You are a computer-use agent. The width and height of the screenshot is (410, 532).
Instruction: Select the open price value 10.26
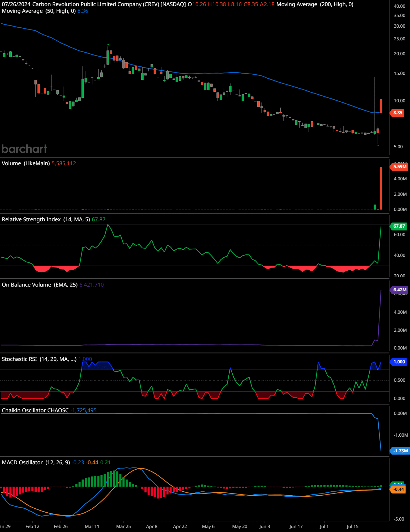199,4
